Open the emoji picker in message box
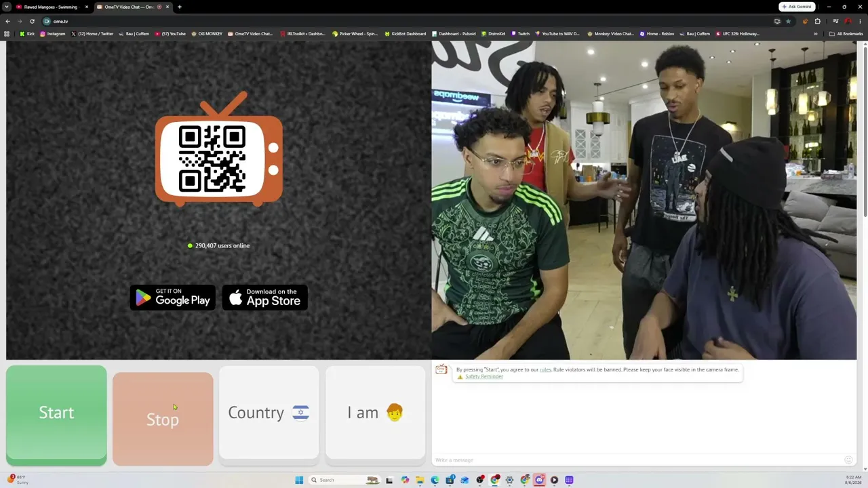This screenshot has height=488, width=868. [x=848, y=460]
